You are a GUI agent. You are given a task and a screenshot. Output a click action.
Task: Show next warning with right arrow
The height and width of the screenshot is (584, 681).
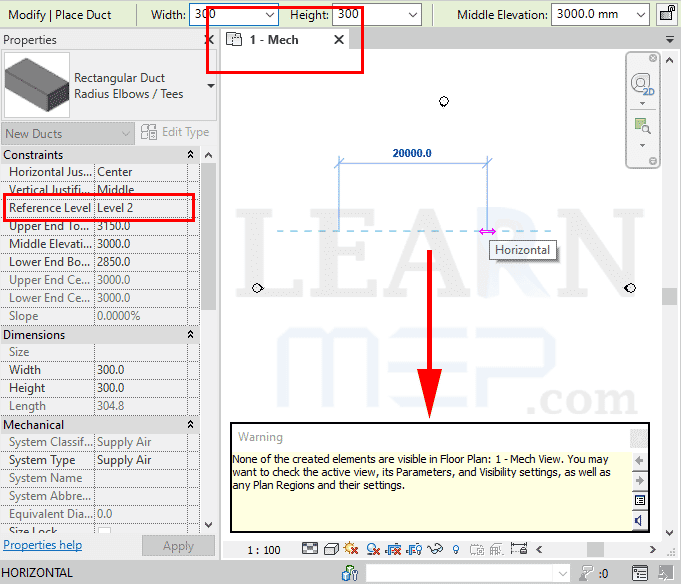point(639,480)
